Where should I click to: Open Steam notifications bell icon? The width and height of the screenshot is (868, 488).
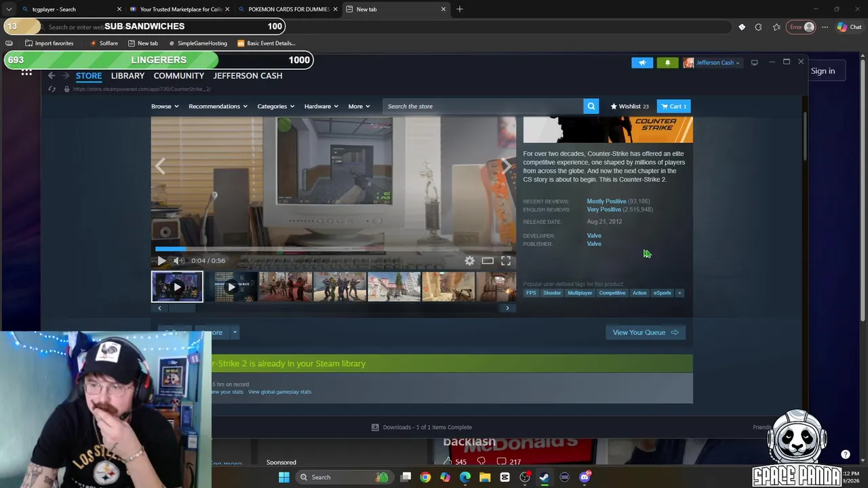click(x=667, y=62)
